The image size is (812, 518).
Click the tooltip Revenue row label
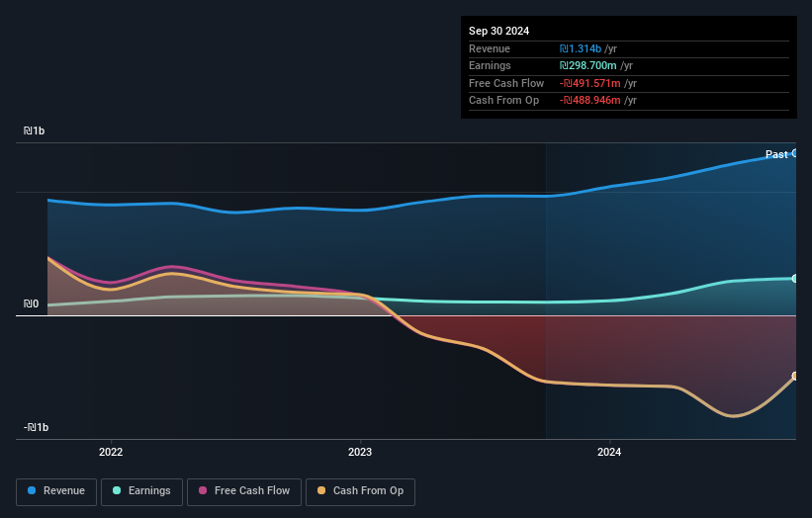coord(490,48)
